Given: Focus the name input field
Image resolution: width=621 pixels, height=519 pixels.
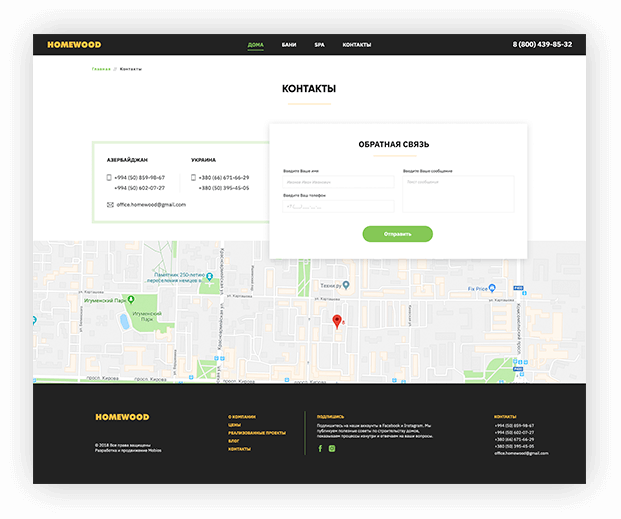Looking at the screenshot, I should point(338,182).
